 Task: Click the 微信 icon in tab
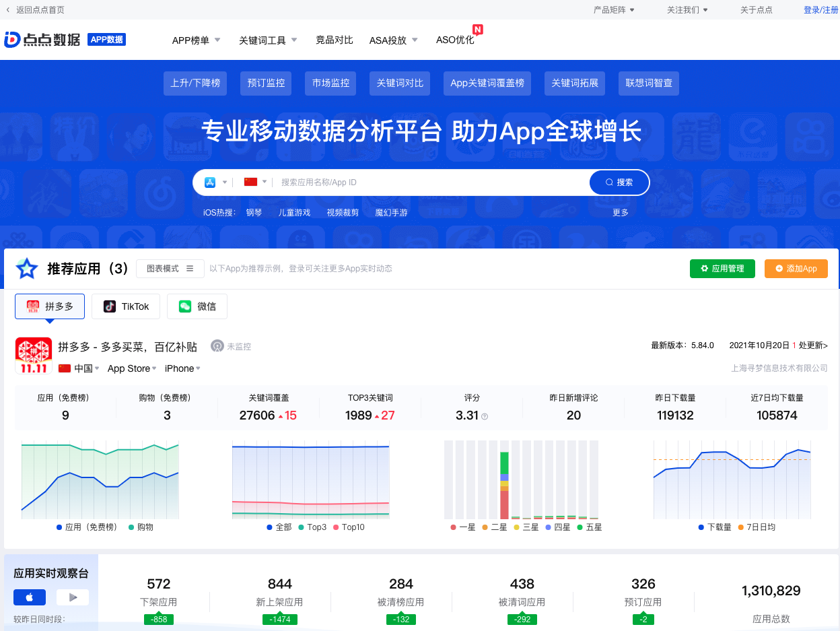(x=185, y=306)
